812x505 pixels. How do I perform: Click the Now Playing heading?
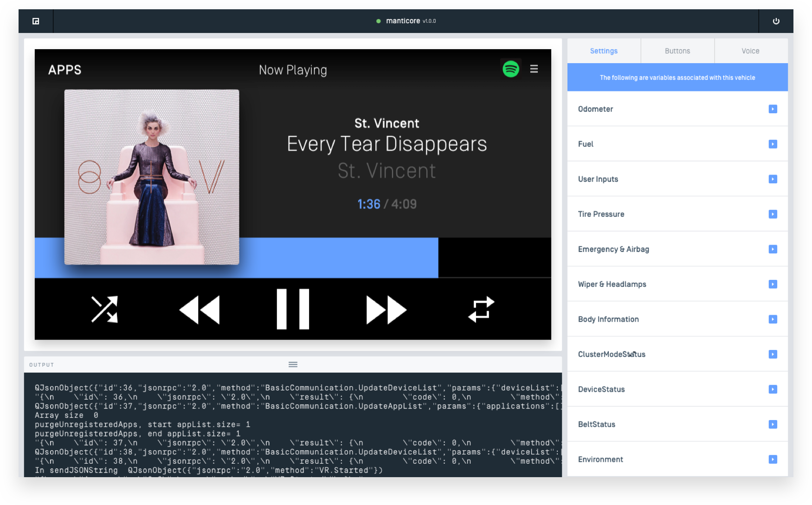(293, 70)
